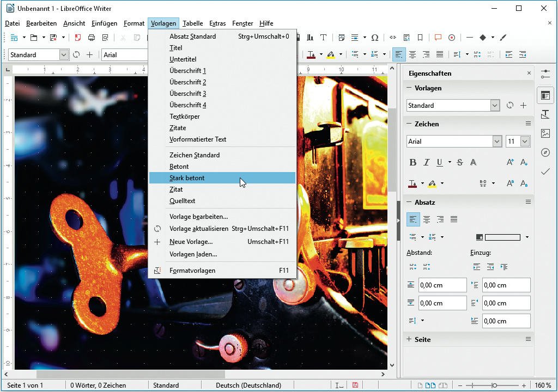Toggle italic in the sidebar Zeichen section
Screen dimensions: 558x392
tap(426, 162)
